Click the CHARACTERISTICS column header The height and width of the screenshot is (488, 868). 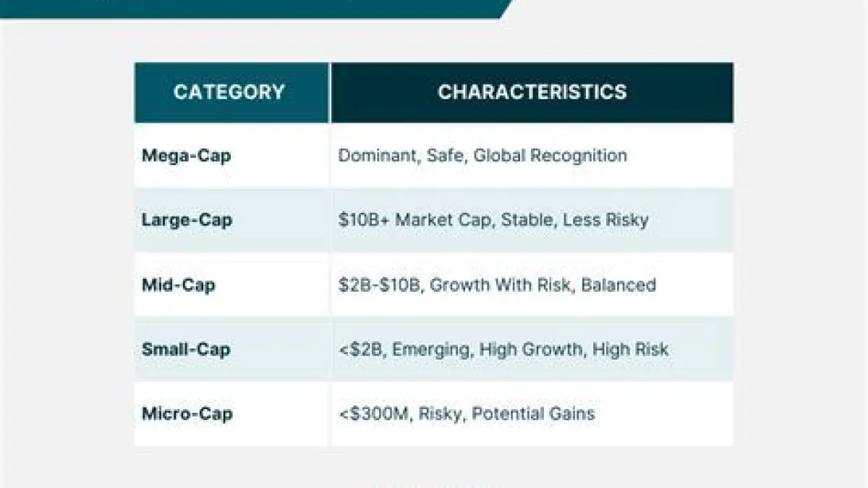pyautogui.click(x=532, y=92)
